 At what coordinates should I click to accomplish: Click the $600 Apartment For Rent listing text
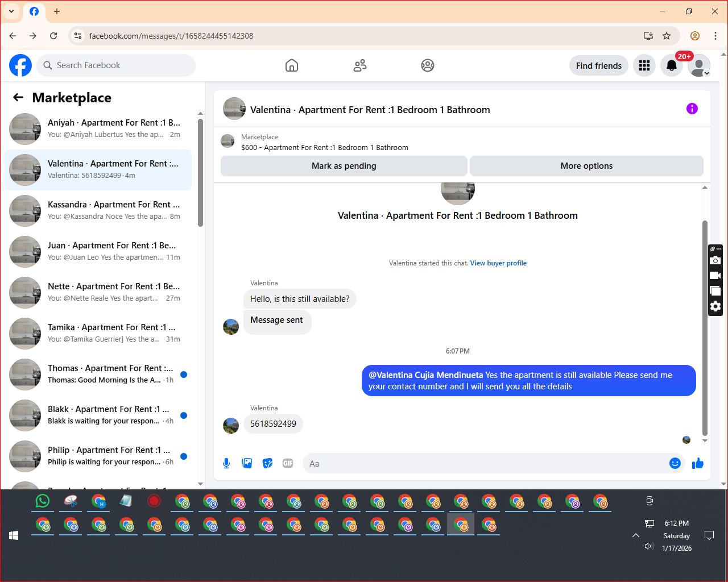(325, 148)
